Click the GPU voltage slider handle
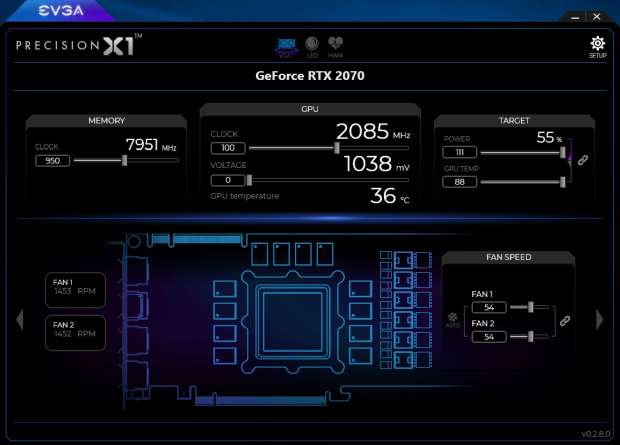This screenshot has width=620, height=445. (250, 180)
